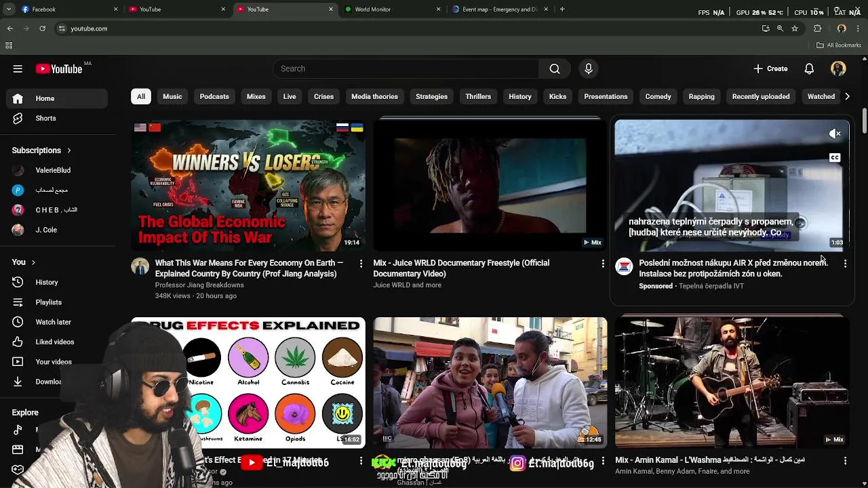Open Playlists in sidebar

click(57, 302)
